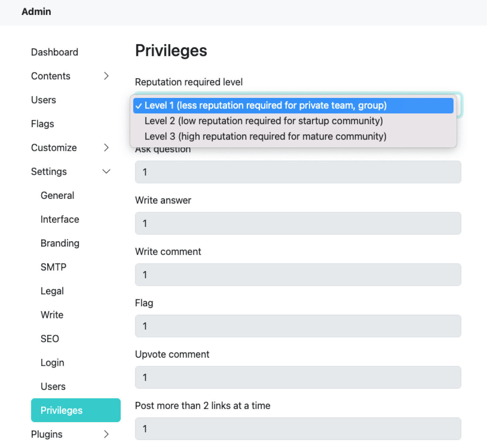Open SMTP settings

tap(53, 267)
